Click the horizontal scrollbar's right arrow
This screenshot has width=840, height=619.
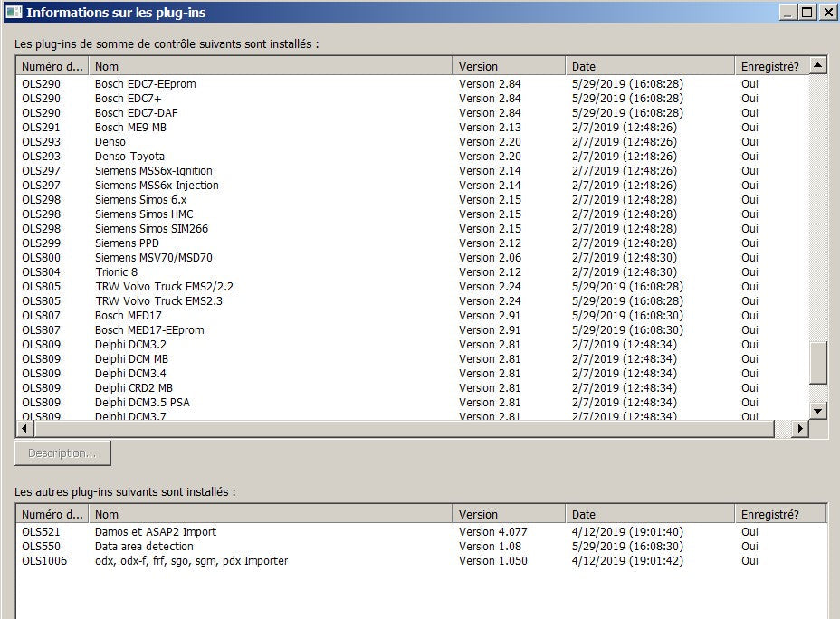click(800, 428)
